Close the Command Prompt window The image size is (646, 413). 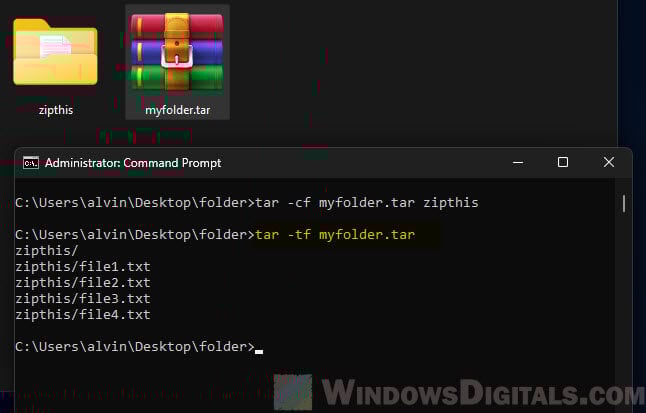609,162
